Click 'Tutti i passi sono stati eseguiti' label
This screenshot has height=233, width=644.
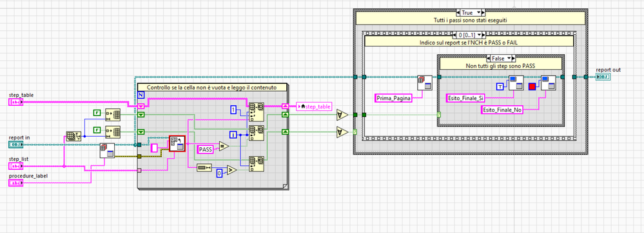click(x=470, y=20)
